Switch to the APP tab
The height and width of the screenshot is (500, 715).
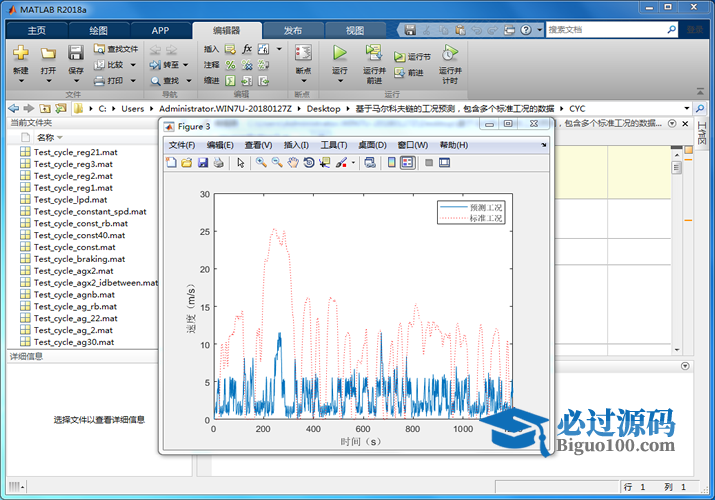(x=161, y=31)
